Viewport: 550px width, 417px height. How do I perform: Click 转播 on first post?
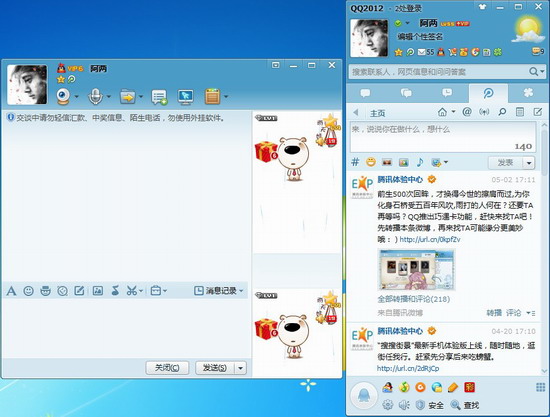coord(494,312)
